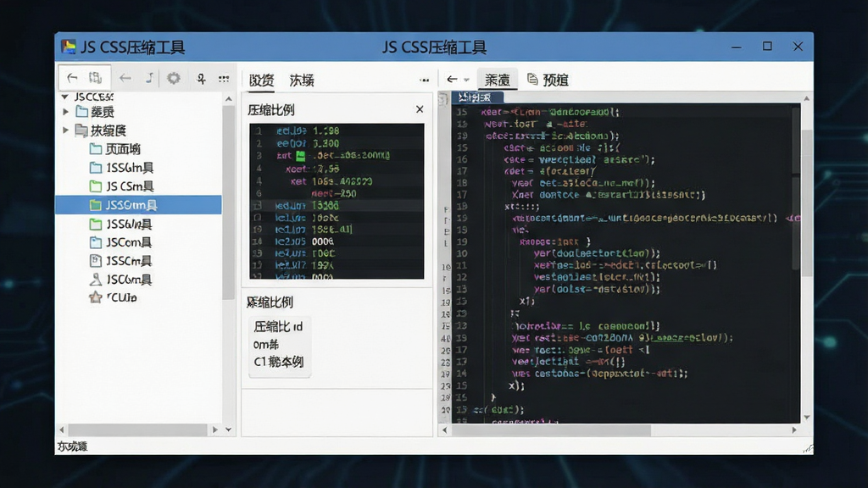868x488 pixels.
Task: Click the code editor scroll-right arrow
Action: (x=793, y=430)
